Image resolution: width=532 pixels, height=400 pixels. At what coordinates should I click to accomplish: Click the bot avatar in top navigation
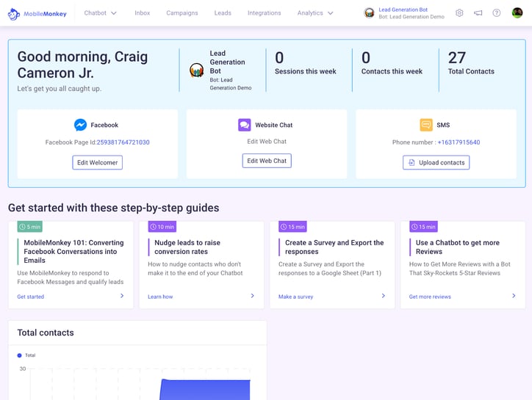pos(369,13)
